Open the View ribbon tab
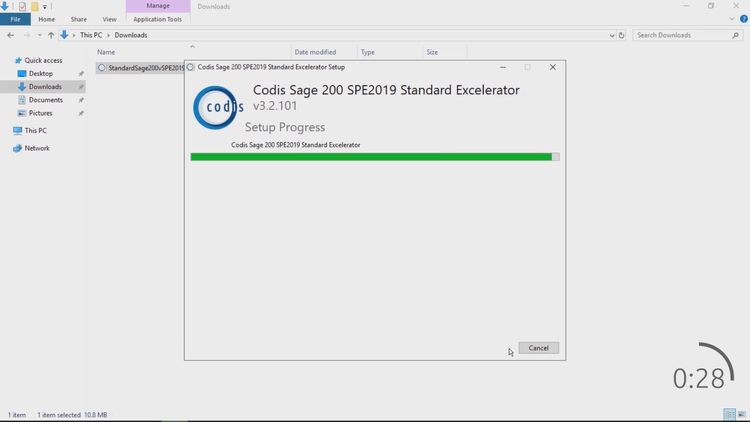The width and height of the screenshot is (750, 422). tap(109, 19)
